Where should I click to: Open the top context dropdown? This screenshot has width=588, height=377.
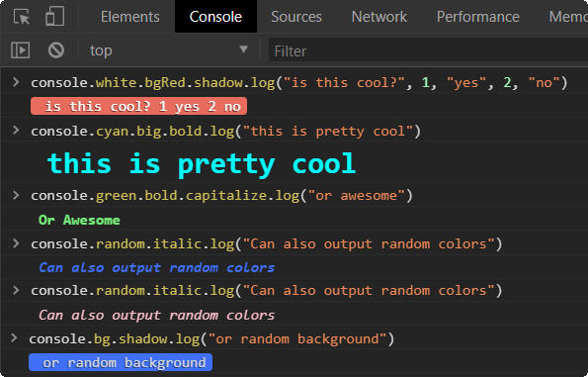pos(169,50)
